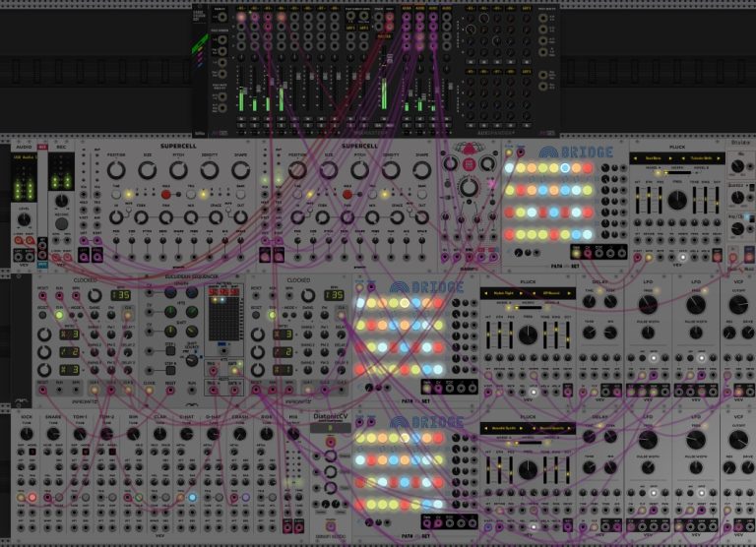Image resolution: width=756 pixels, height=547 pixels.
Task: Open USB Audio device selector on AUDIO module
Action: click(x=24, y=157)
